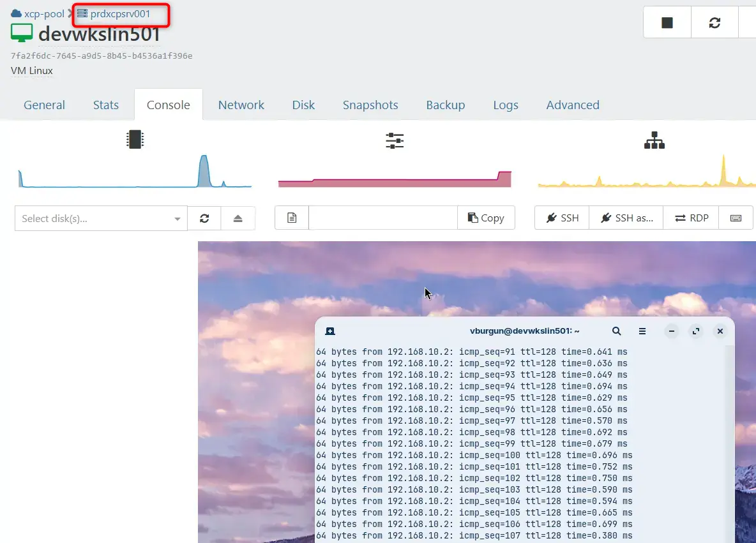Click the eject disk icon
The width and height of the screenshot is (756, 543).
tap(238, 218)
